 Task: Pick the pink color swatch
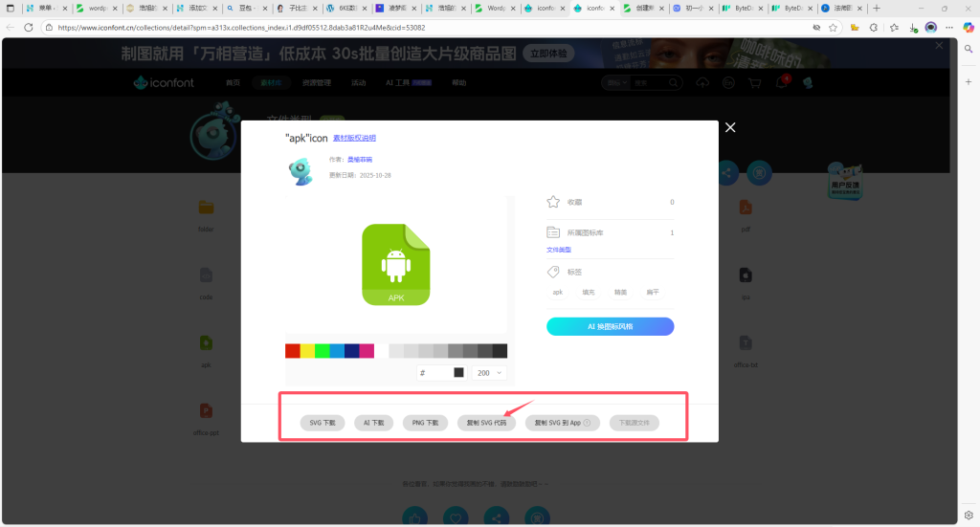(x=367, y=351)
